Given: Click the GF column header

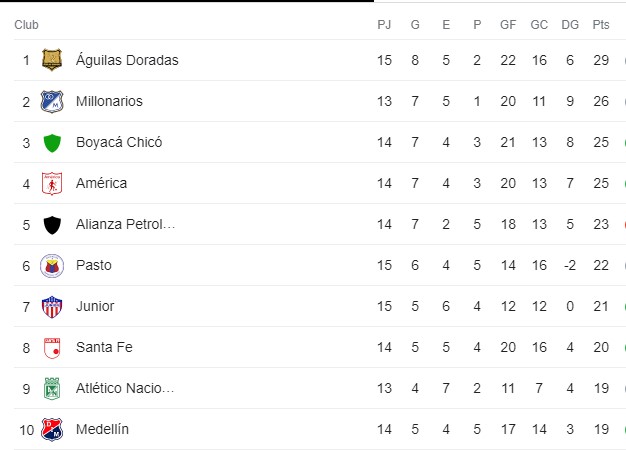Looking at the screenshot, I should coord(508,25).
